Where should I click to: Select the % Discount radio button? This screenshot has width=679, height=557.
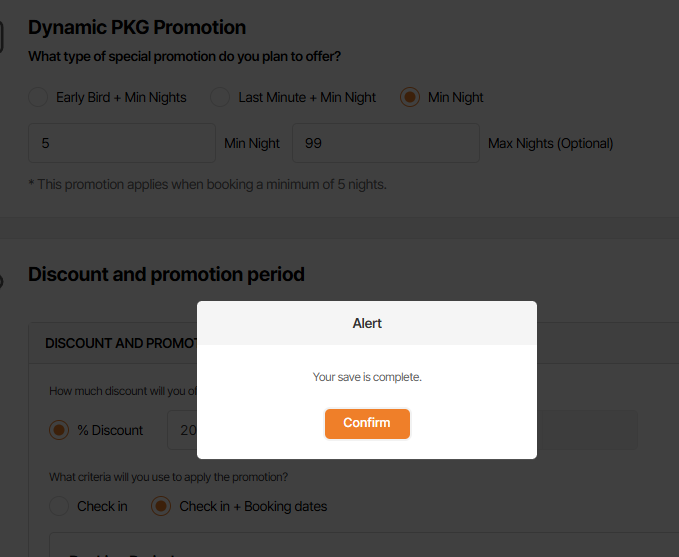(60, 430)
